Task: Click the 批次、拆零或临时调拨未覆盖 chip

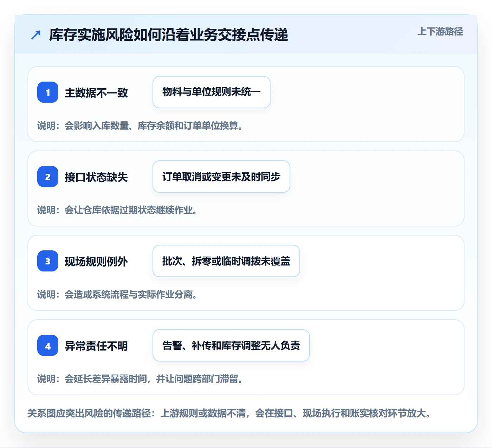Action: [226, 261]
